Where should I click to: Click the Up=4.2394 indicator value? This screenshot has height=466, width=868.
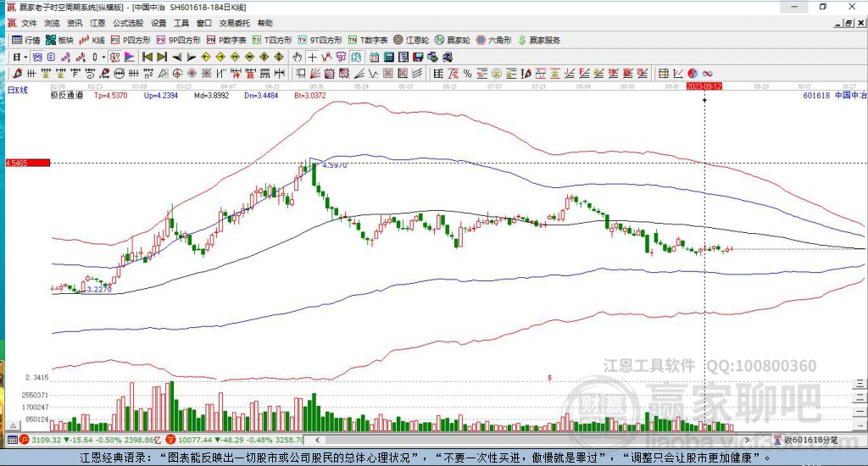coord(161,95)
